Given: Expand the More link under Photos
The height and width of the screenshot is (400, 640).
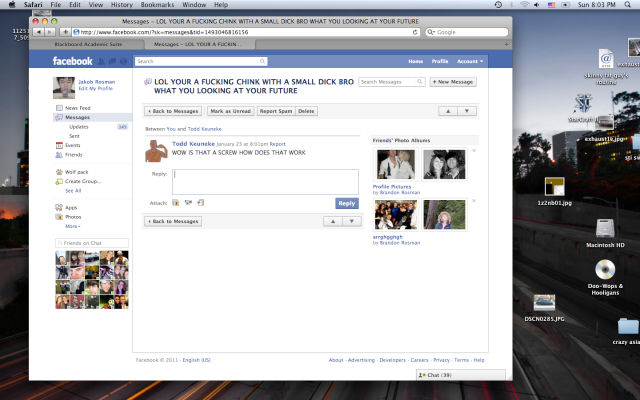Looking at the screenshot, I should click(x=73, y=226).
